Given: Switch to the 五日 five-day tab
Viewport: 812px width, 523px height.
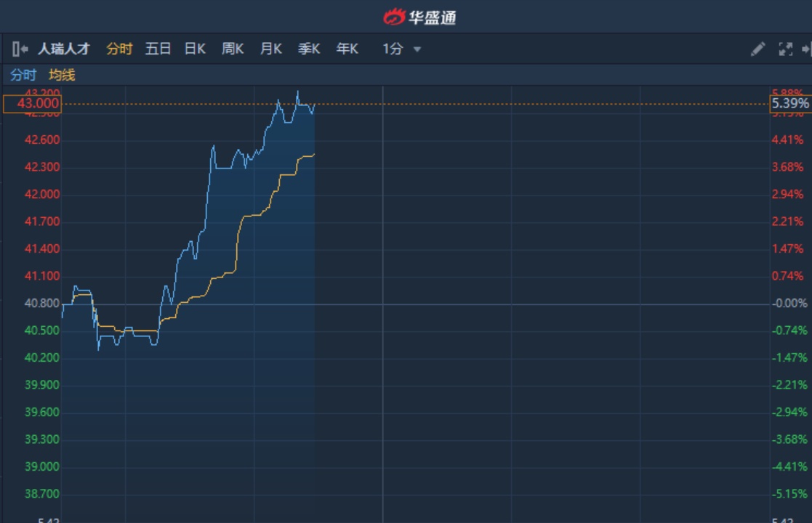Looking at the screenshot, I should 158,49.
